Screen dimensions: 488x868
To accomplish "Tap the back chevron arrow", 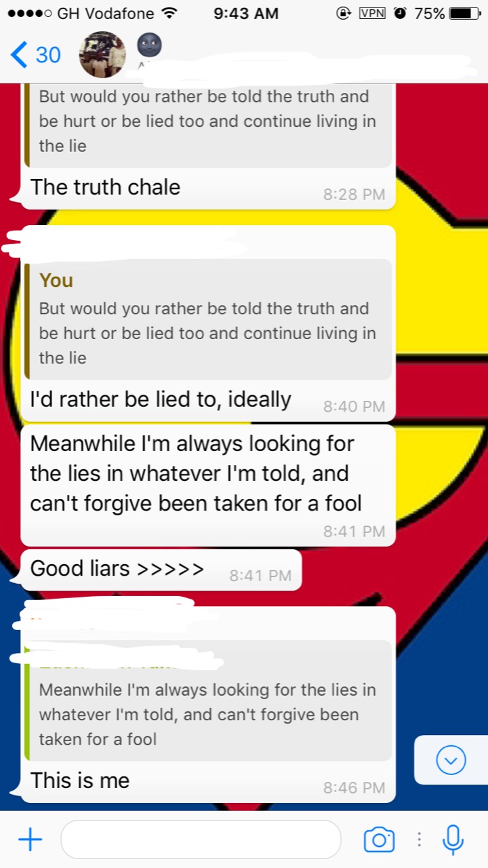I will point(19,54).
